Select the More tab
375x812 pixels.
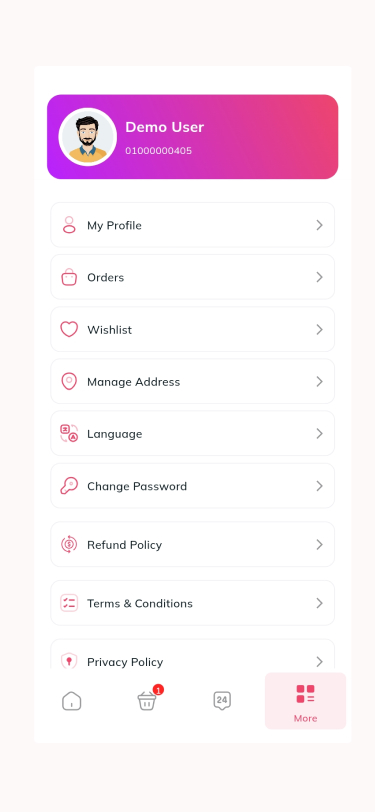pos(305,701)
